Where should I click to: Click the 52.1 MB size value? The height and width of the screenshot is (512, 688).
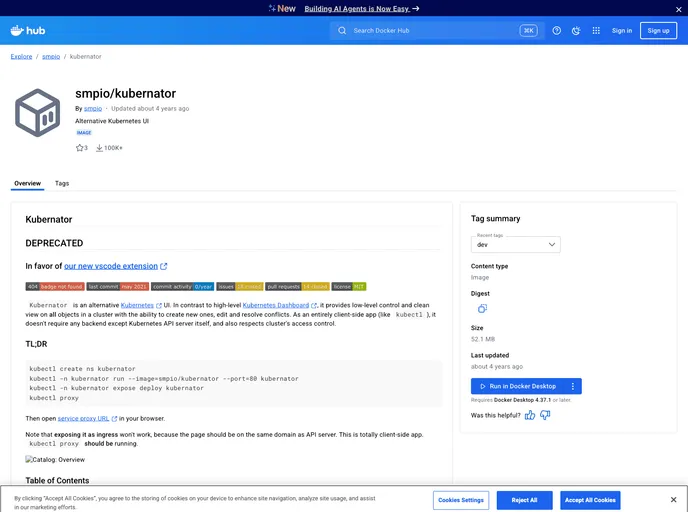click(x=483, y=339)
